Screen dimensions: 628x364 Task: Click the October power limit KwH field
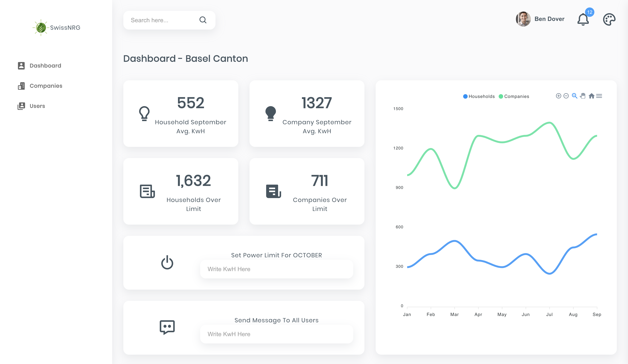click(x=276, y=269)
